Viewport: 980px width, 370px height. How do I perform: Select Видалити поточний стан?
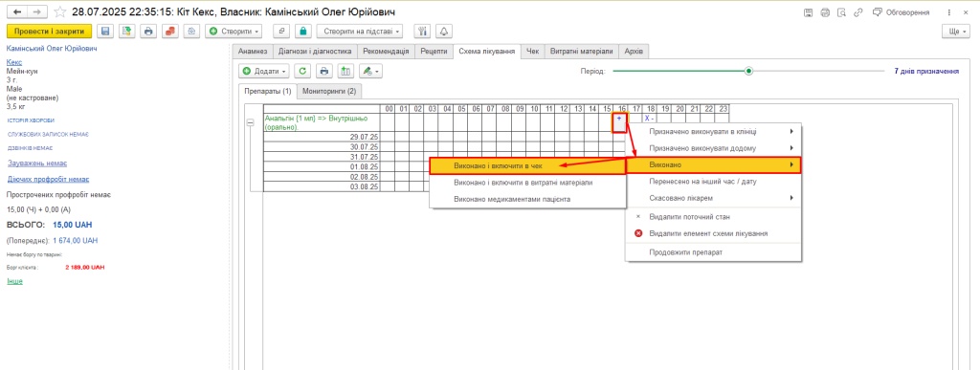tap(713, 216)
